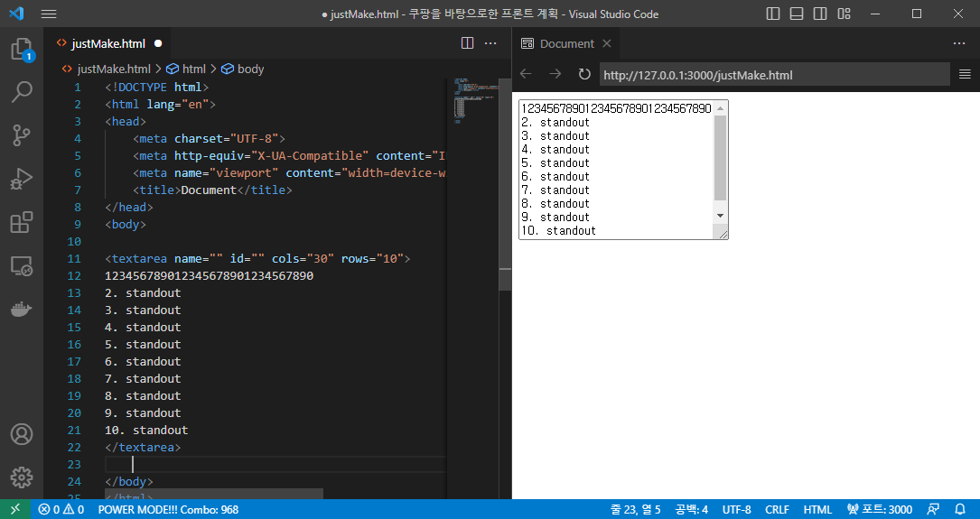Open the Explorer view in activity bar
The height and width of the screenshot is (519, 980).
(22, 50)
